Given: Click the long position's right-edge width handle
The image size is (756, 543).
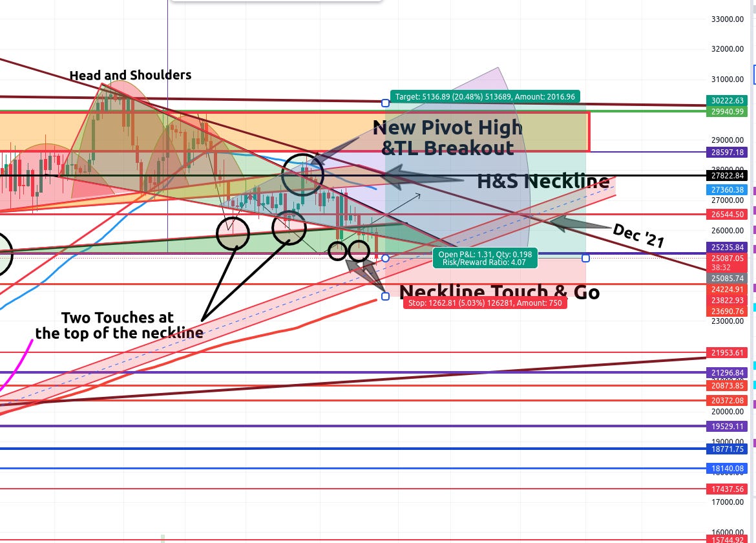Looking at the screenshot, I should pyautogui.click(x=585, y=259).
